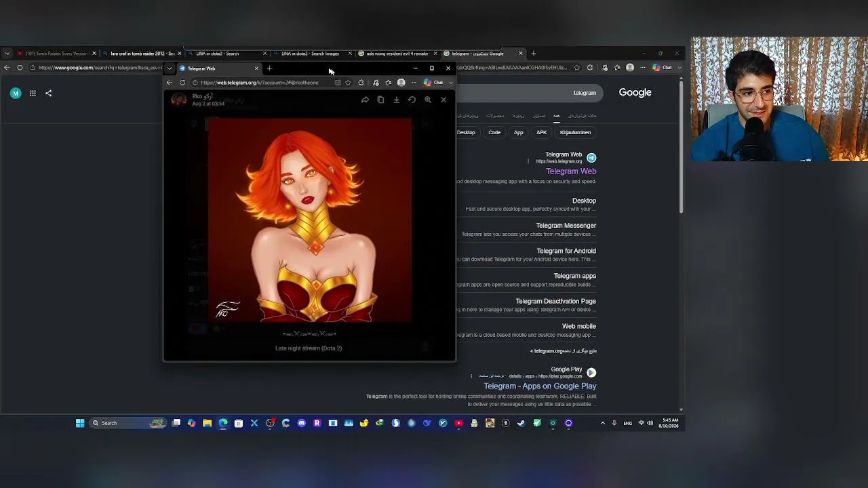Switch ENG input language in taskbar
This screenshot has width=868, height=488.
click(x=628, y=423)
